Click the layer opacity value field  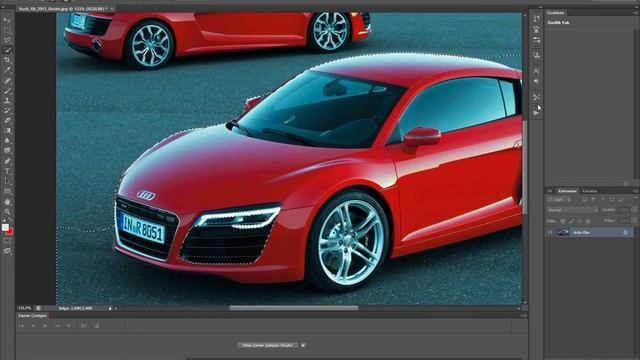(624, 210)
